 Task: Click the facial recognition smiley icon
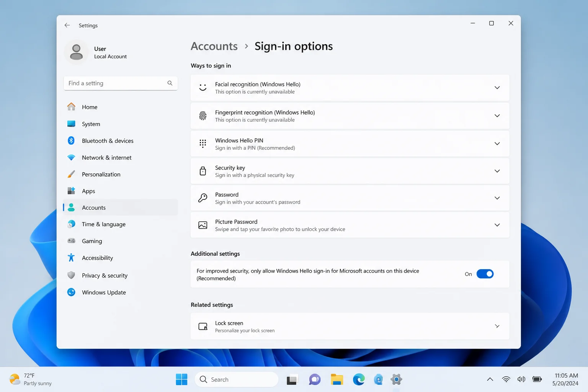coord(203,88)
